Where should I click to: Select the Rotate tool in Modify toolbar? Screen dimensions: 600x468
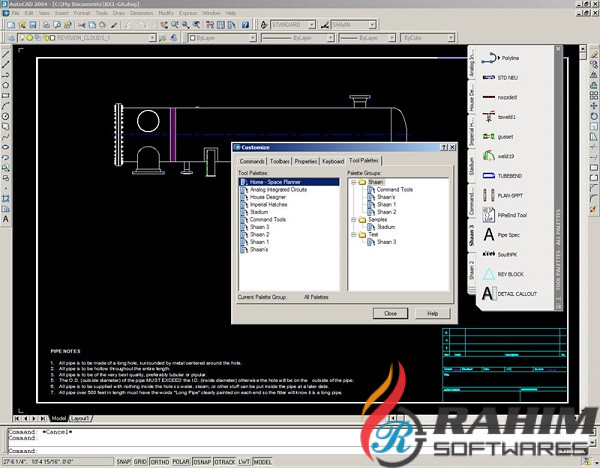click(x=593, y=116)
